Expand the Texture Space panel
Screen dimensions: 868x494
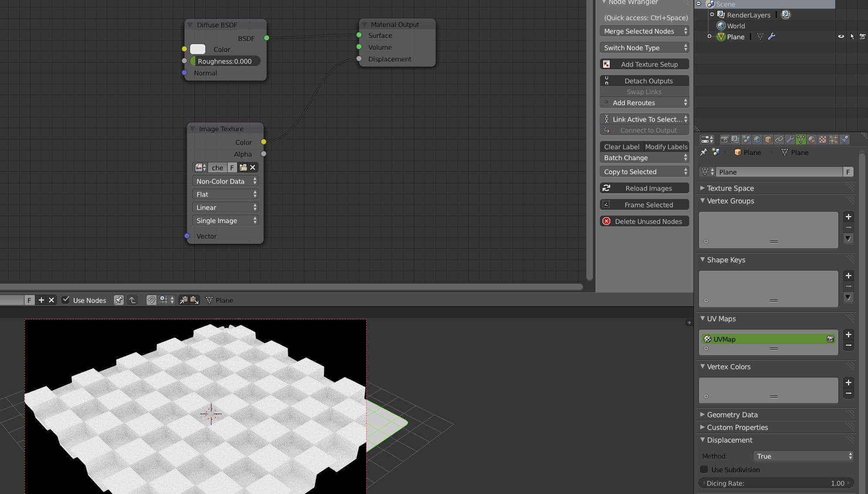coord(702,188)
